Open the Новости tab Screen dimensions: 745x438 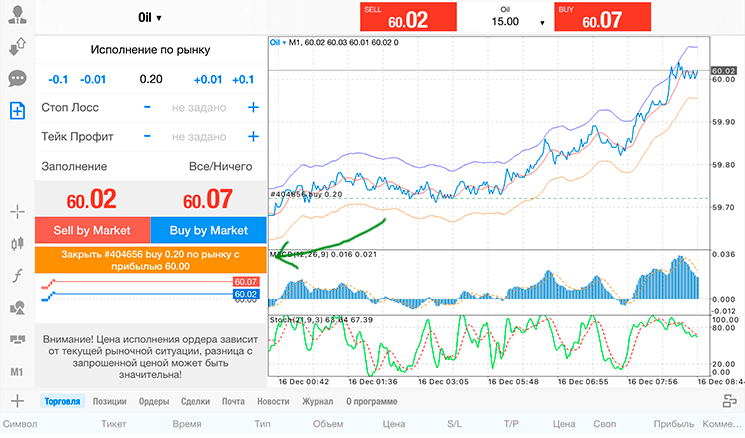point(273,401)
